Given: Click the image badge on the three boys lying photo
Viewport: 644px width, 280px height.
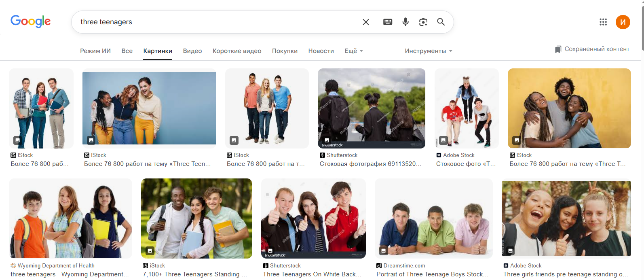Looking at the screenshot, I should coord(384,251).
